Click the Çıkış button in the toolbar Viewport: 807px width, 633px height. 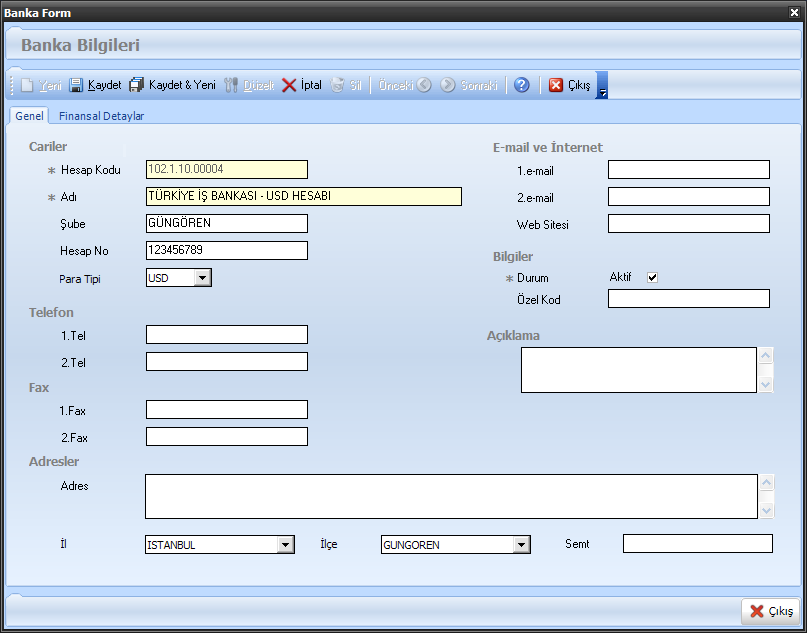point(570,86)
